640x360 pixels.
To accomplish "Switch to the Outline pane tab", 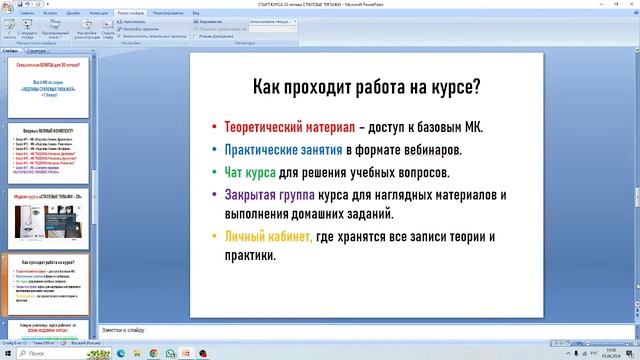I will click(x=36, y=51).
